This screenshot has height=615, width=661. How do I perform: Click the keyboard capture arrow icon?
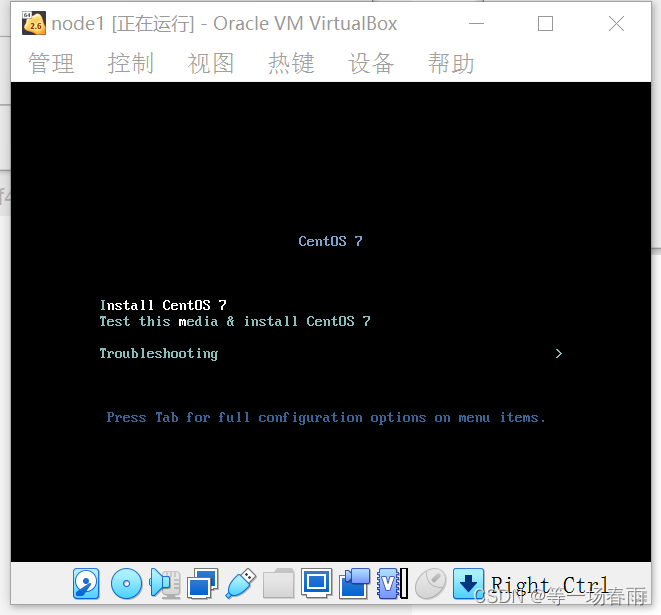tap(468, 584)
